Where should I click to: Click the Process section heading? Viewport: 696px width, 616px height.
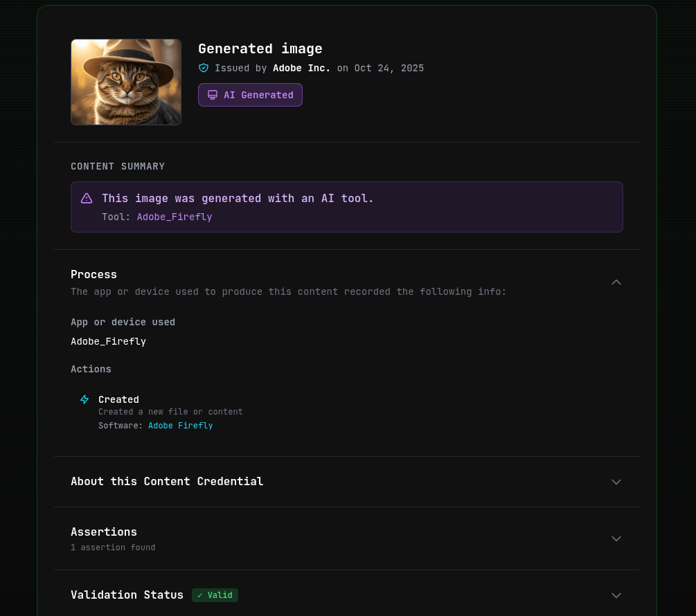tap(94, 274)
